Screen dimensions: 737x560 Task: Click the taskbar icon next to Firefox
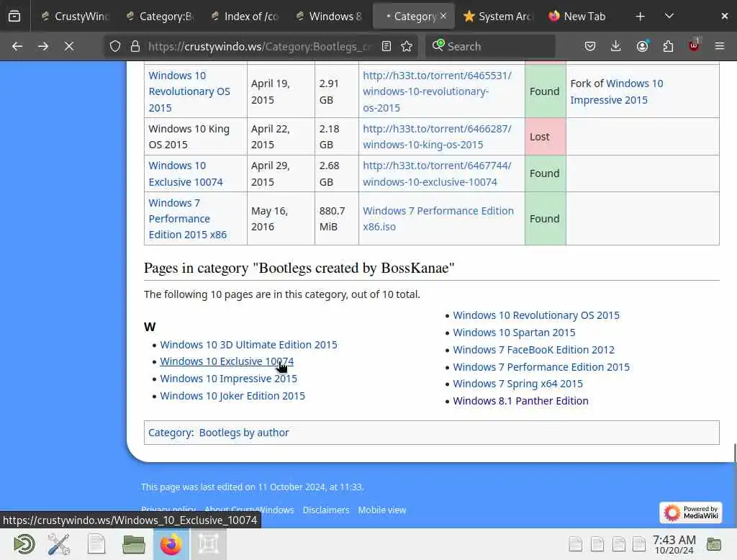tap(209, 544)
